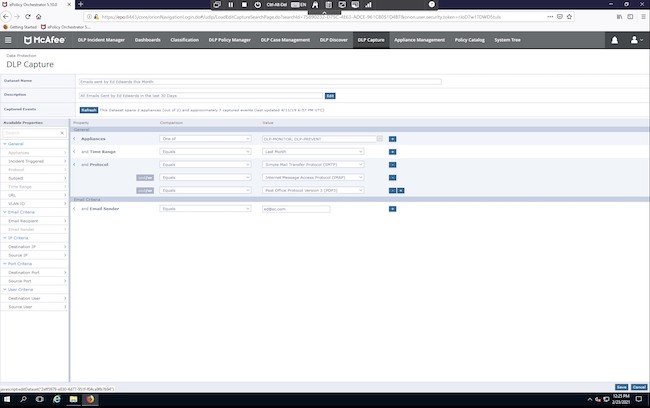Open the Internet Message Access Protocol dropdown
The width and height of the screenshot is (650, 408).
tap(313, 177)
